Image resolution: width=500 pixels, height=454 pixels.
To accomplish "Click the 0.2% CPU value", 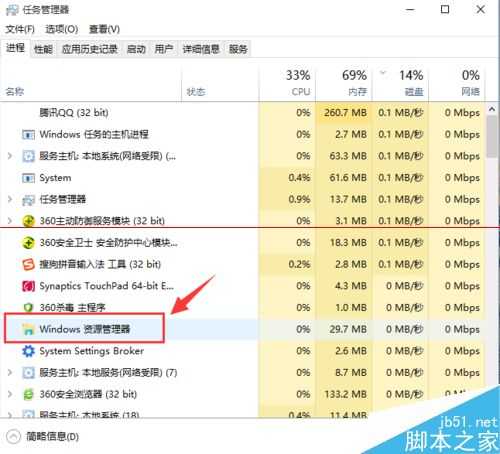I will [x=299, y=264].
